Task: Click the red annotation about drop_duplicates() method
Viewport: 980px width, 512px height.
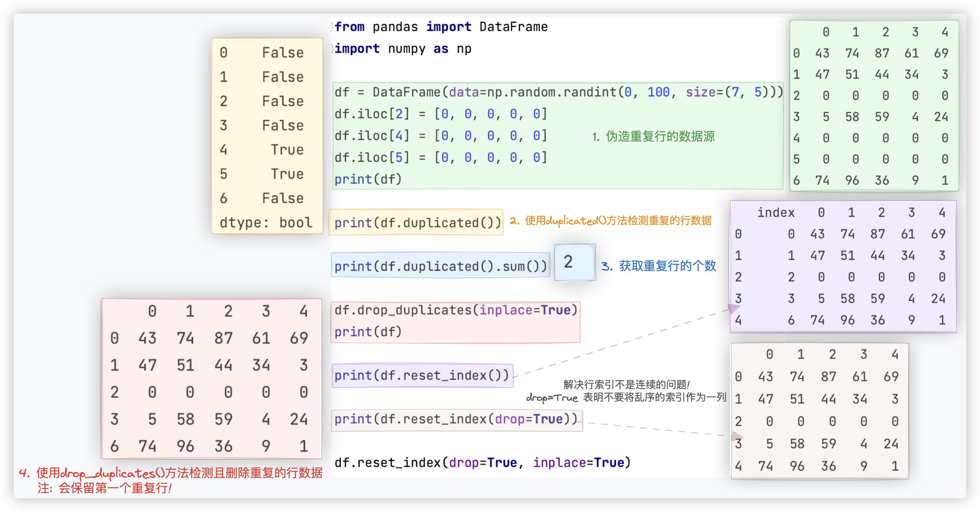Action: point(171,473)
